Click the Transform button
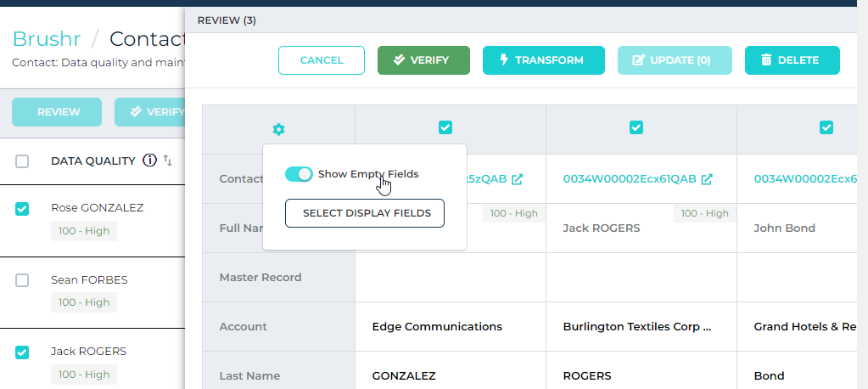Viewport: 868px width, 389px height. point(543,60)
